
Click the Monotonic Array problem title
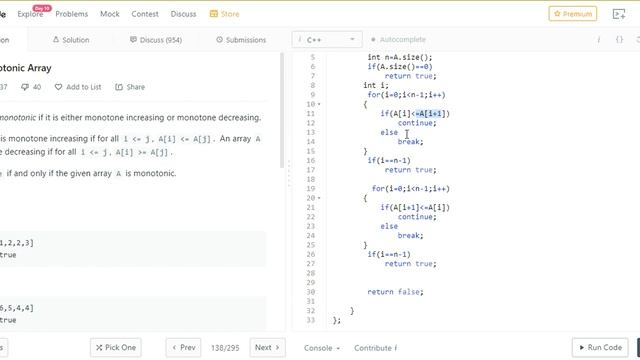pyautogui.click(x=26, y=68)
